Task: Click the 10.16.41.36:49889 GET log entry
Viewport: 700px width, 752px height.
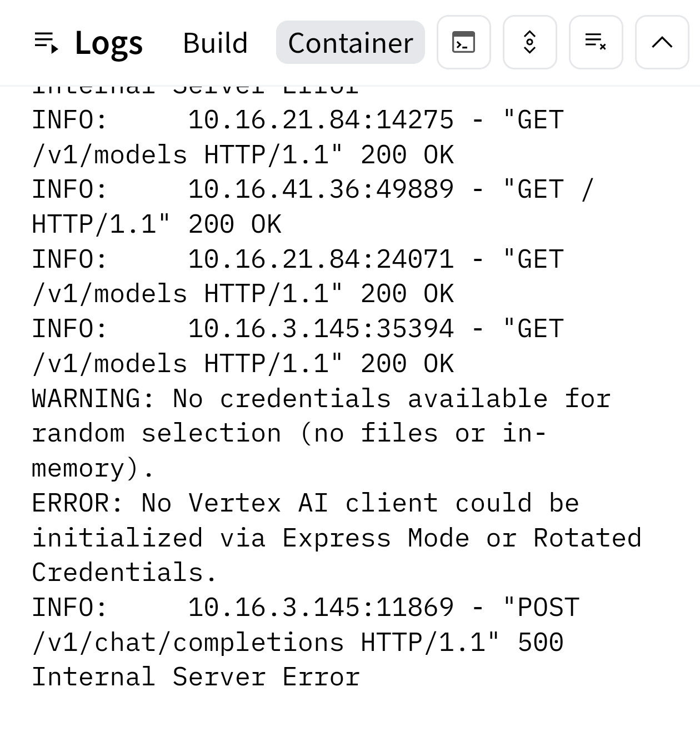Action: pos(321,190)
